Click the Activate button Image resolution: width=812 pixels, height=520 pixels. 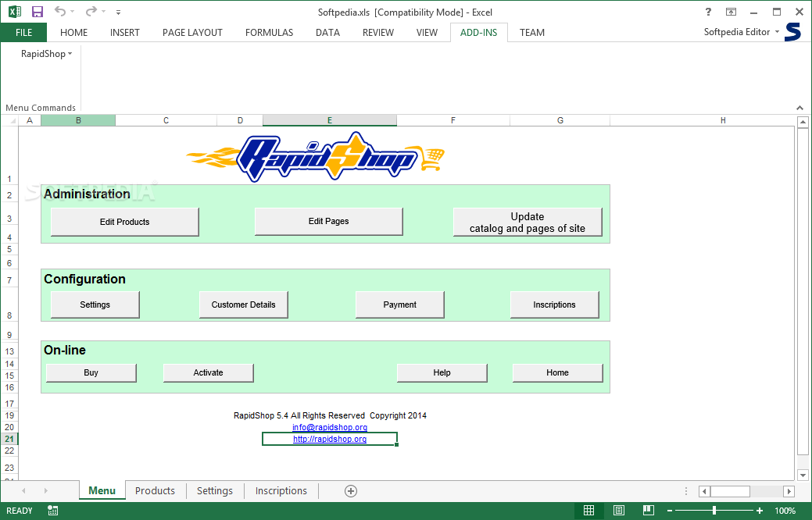(x=208, y=372)
